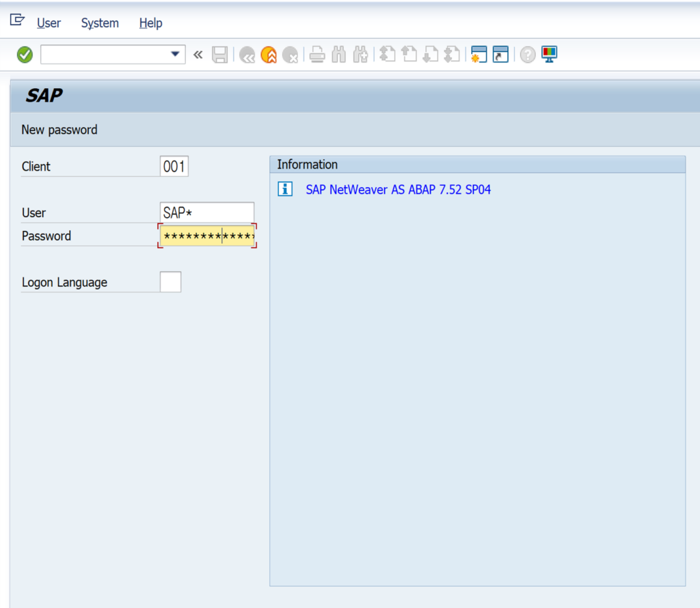
Task: Click the Next Page icon
Action: [431, 55]
